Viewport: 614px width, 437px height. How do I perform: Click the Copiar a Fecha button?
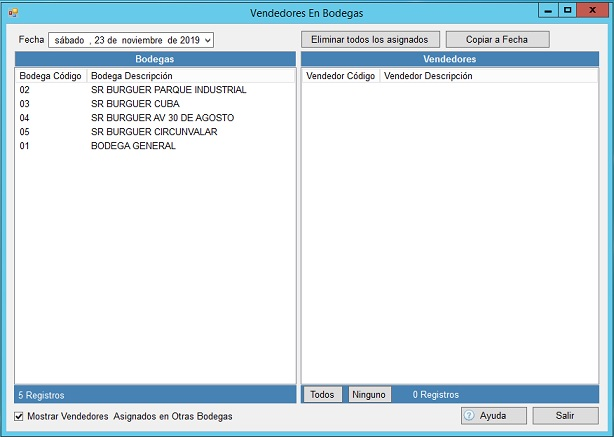497,40
